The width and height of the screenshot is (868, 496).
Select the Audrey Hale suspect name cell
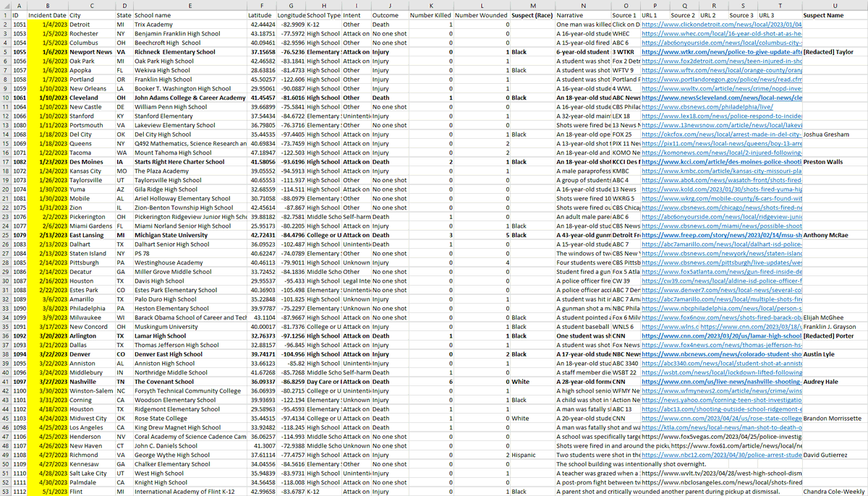click(x=835, y=382)
